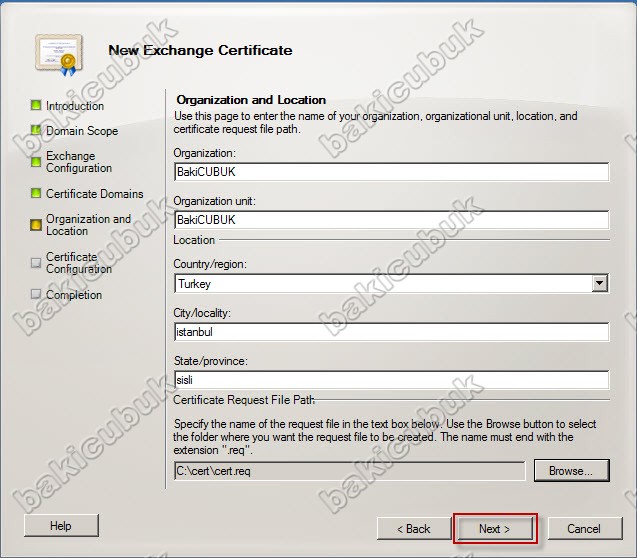Click the State/province: field label
The image size is (637, 558).
click(x=210, y=361)
